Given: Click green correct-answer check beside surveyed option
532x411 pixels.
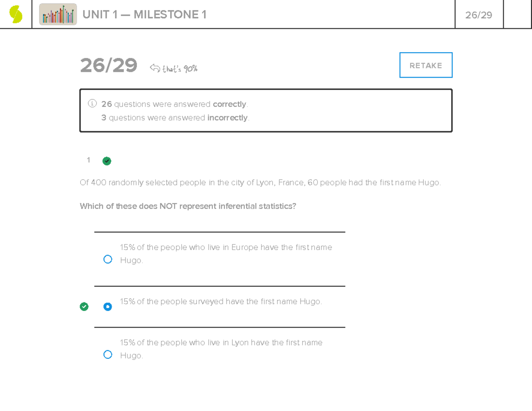Looking at the screenshot, I should pos(84,306).
